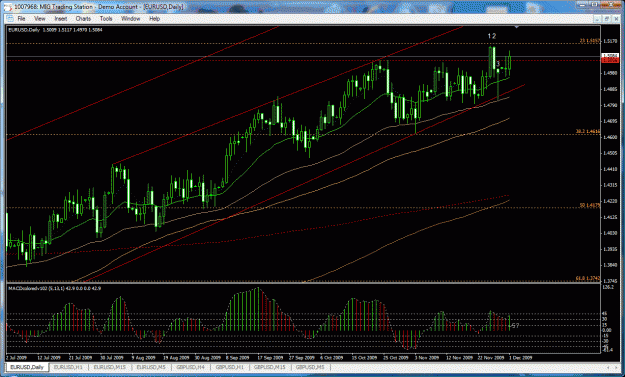This screenshot has width=625, height=377.
Task: Switch to the GBPUSD,H4 chart tab
Action: (x=191, y=367)
